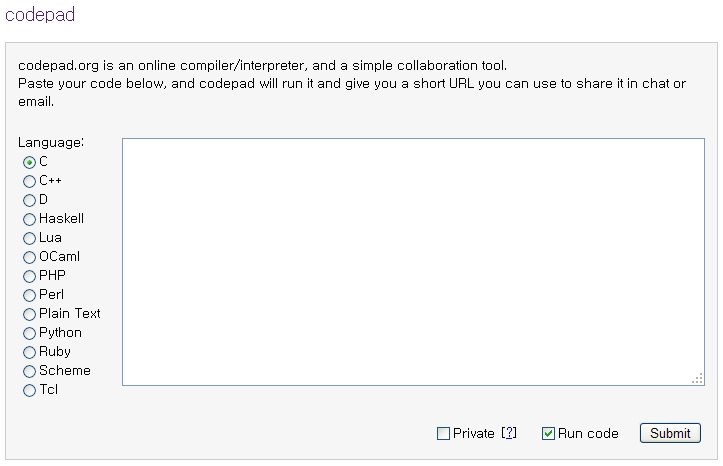Pick Haskell from the language list

point(29,219)
